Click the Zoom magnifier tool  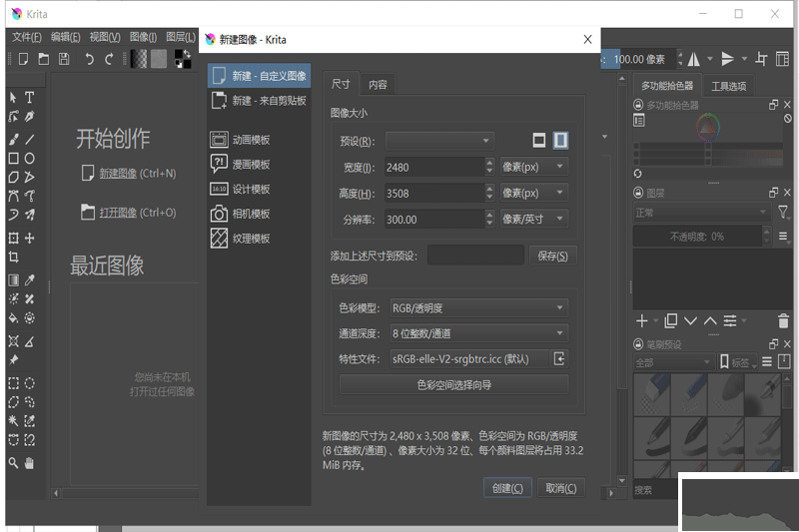[x=14, y=462]
